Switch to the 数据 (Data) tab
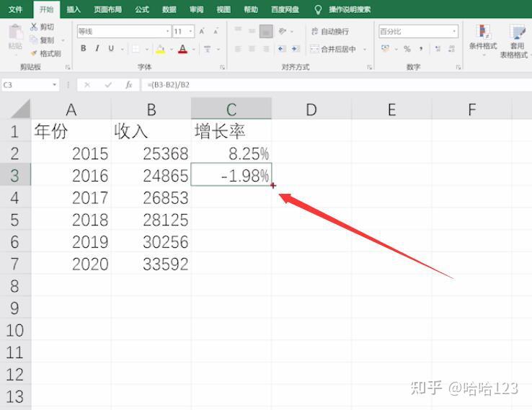532x410 pixels. (169, 9)
